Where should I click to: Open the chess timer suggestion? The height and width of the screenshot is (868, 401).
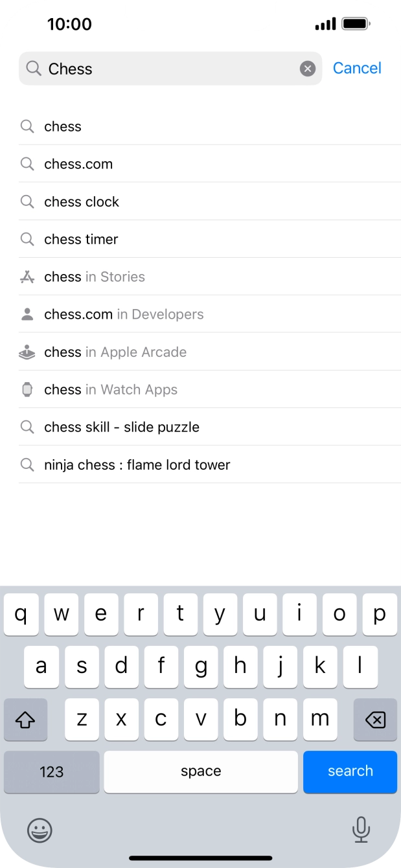[x=80, y=239]
